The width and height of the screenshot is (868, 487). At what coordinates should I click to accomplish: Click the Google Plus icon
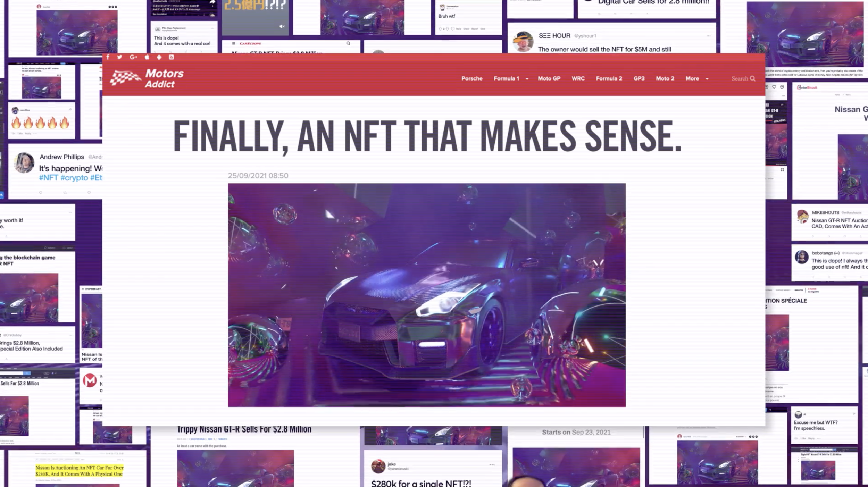(x=133, y=57)
